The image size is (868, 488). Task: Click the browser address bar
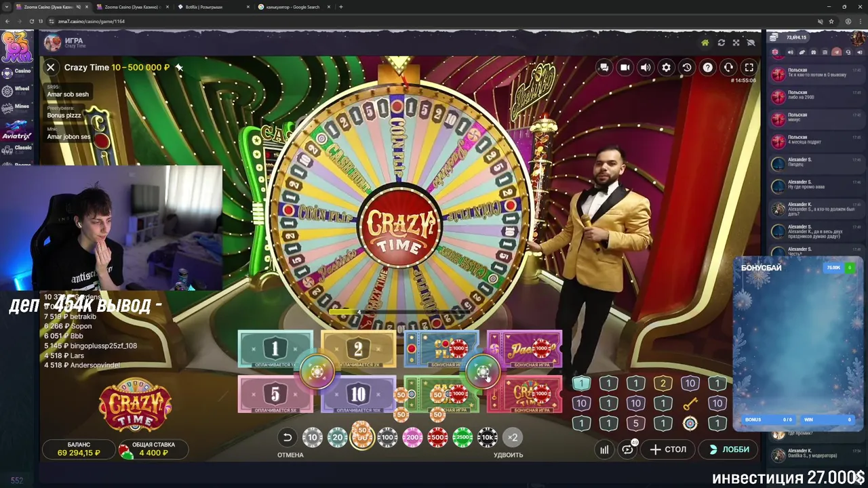point(434,21)
